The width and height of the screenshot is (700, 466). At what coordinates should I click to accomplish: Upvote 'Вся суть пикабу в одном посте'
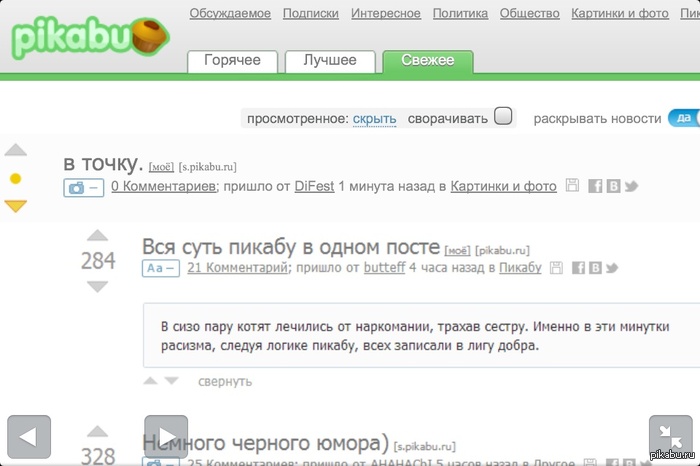coord(97,237)
